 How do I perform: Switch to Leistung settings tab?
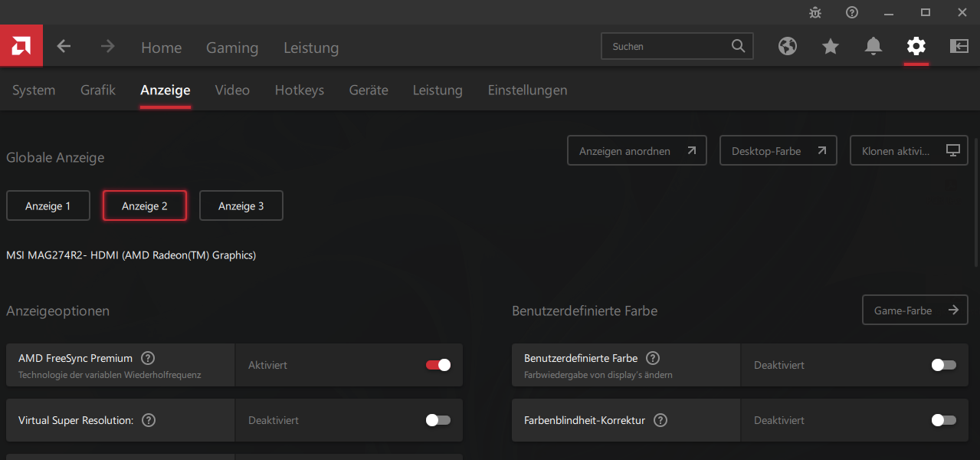click(438, 90)
